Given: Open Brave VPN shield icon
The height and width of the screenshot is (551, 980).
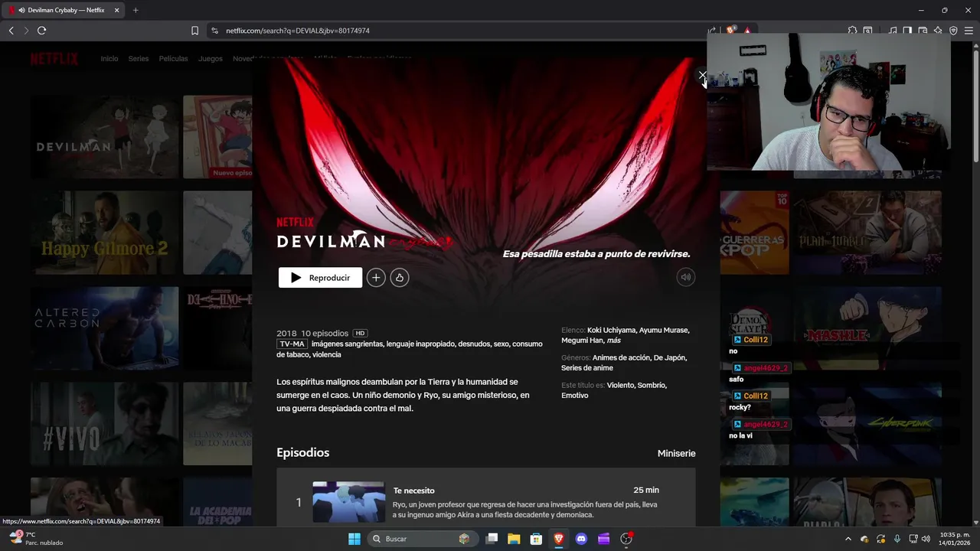Looking at the screenshot, I should point(953,31).
